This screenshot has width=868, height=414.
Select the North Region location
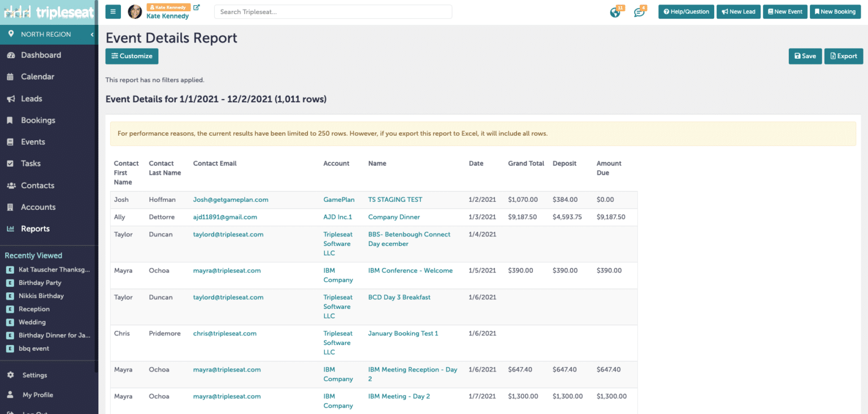pyautogui.click(x=46, y=34)
